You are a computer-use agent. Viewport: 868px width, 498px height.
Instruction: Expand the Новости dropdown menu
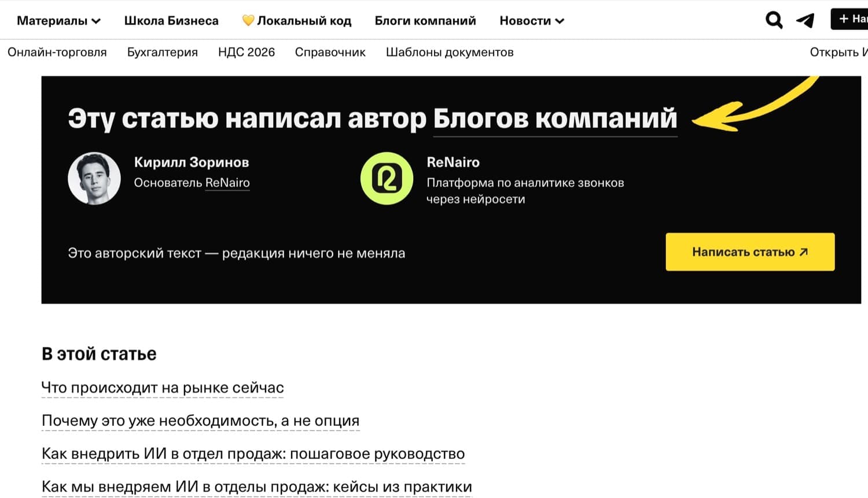click(532, 21)
